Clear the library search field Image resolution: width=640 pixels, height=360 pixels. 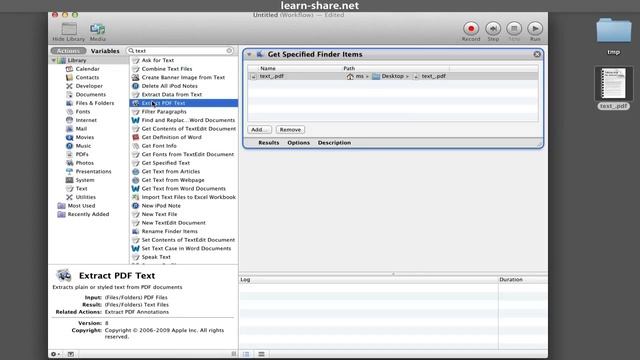click(x=229, y=51)
